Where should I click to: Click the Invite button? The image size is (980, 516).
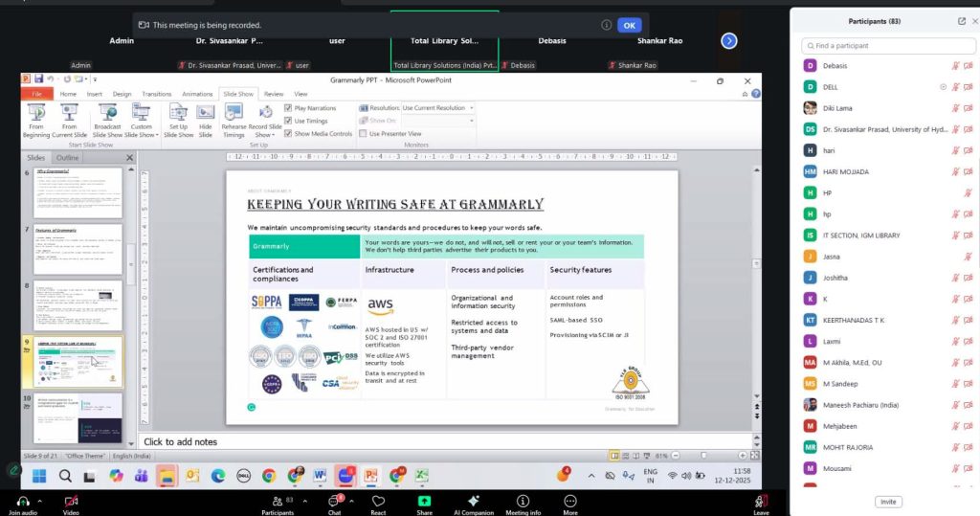coord(887,502)
